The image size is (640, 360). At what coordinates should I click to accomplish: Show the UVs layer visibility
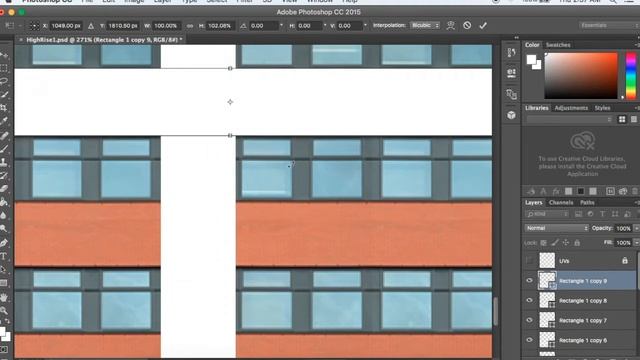click(x=529, y=261)
